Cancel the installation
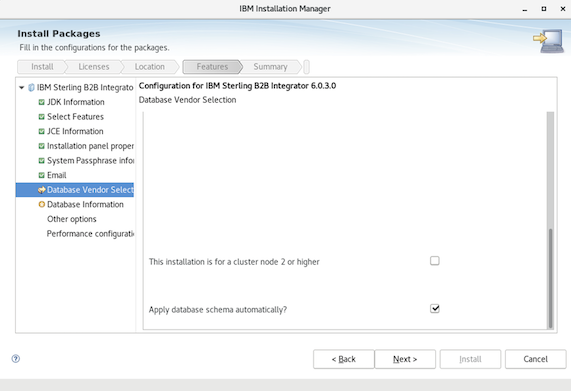This screenshot has height=391, width=571. [535, 359]
